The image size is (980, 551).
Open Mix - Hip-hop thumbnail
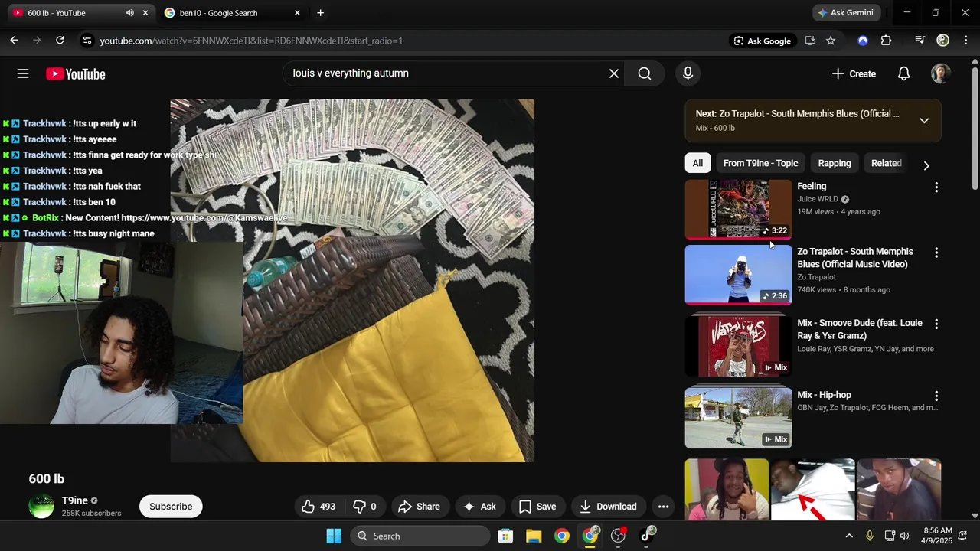(738, 418)
